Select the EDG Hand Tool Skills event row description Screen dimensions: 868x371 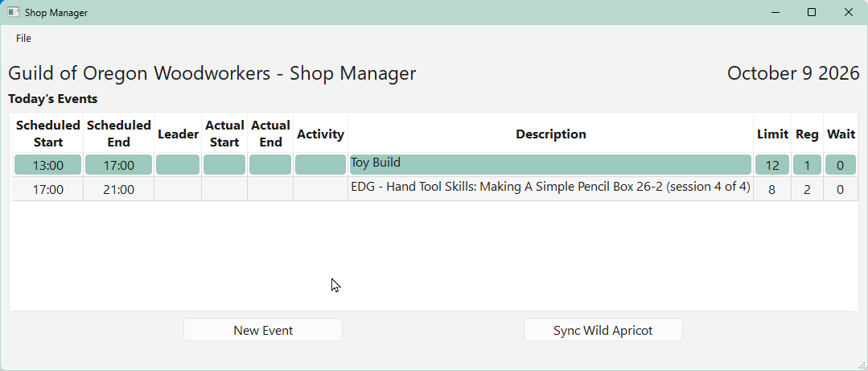[550, 188]
